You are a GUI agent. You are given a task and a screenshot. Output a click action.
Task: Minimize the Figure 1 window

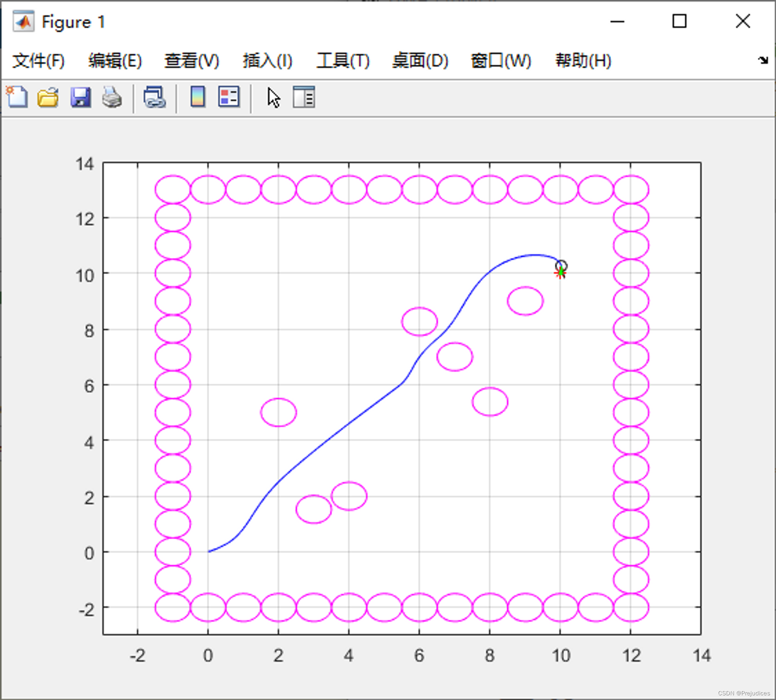[x=617, y=21]
